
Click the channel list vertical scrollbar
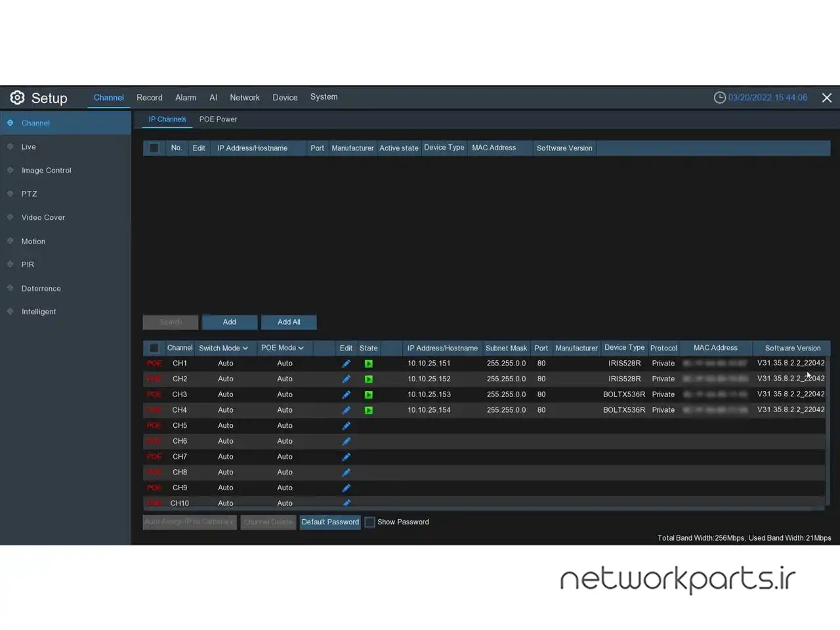828,427
